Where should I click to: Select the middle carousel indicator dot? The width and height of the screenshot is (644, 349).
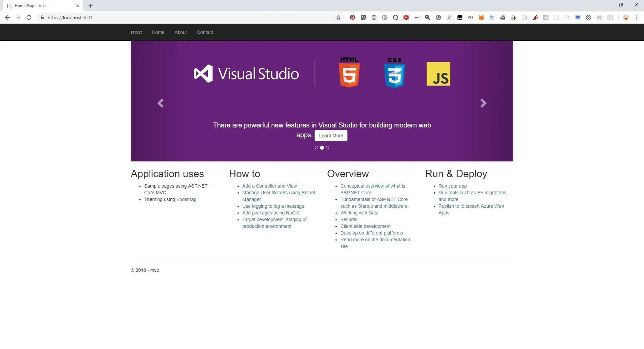coord(322,148)
